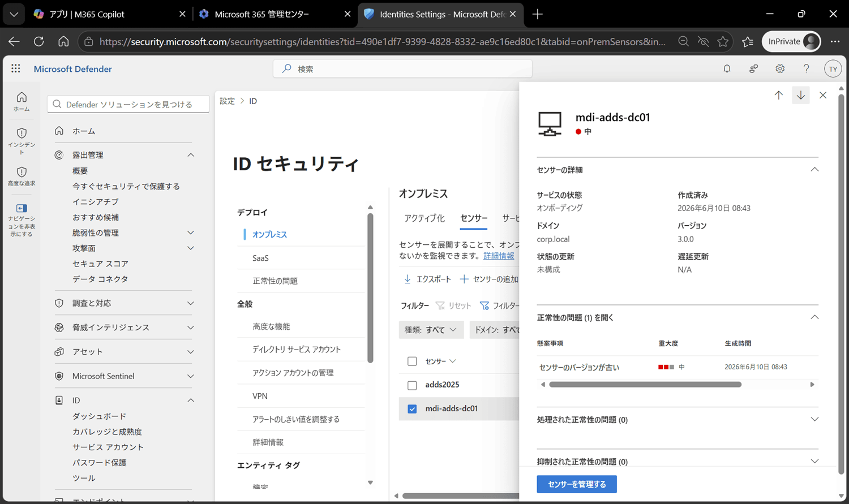Go to previous sensor with up arrow

tap(778, 95)
